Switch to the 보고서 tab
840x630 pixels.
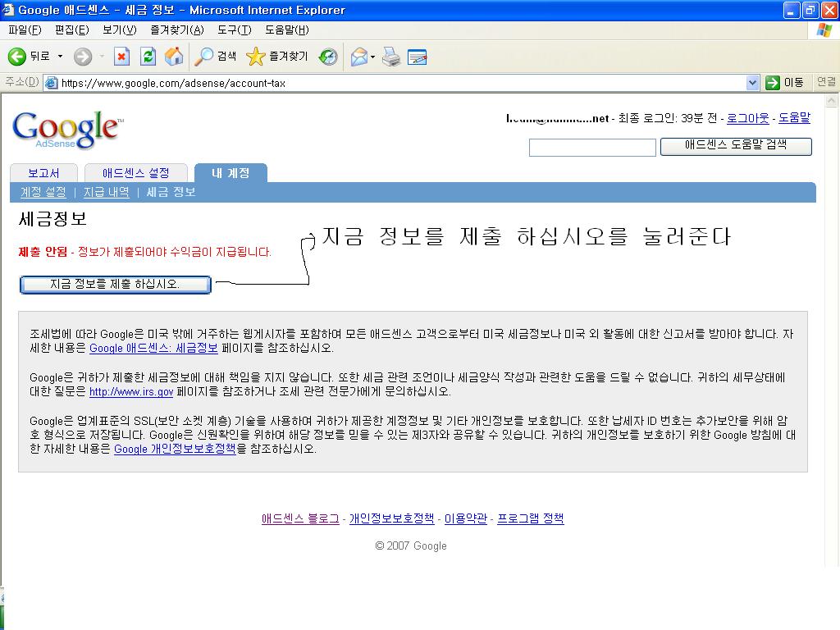click(x=43, y=173)
